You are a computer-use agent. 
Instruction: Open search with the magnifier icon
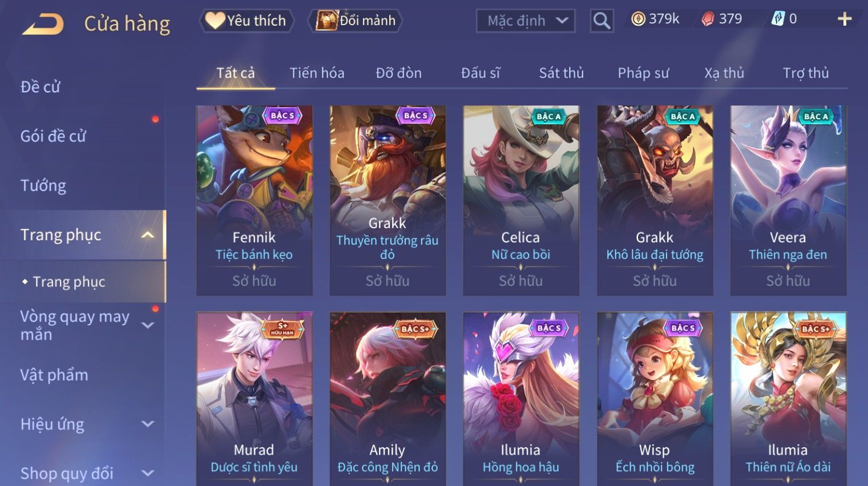(x=601, y=21)
